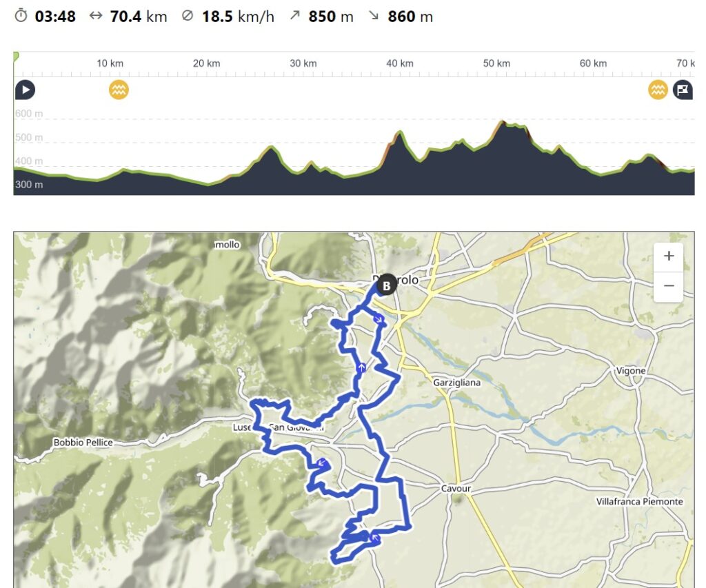Screen dimensions: 706x588
Task: Select the second yellow water waypoint icon
Action: (x=658, y=90)
